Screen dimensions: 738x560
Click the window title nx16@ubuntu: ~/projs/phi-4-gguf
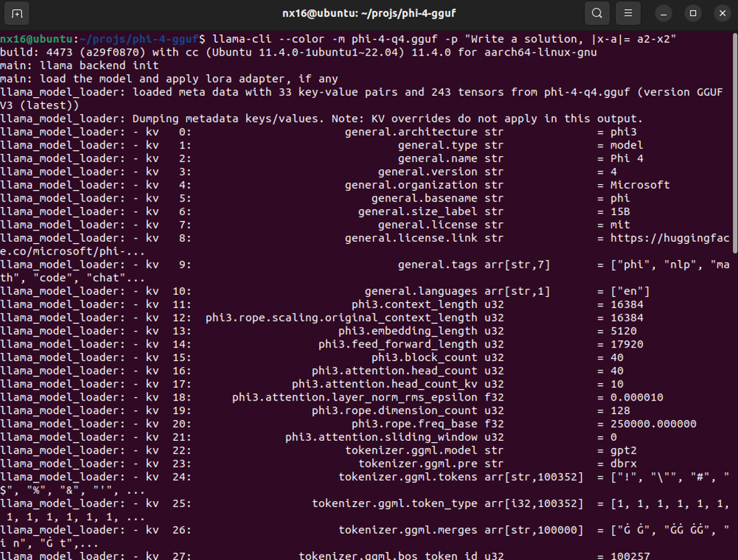[369, 13]
